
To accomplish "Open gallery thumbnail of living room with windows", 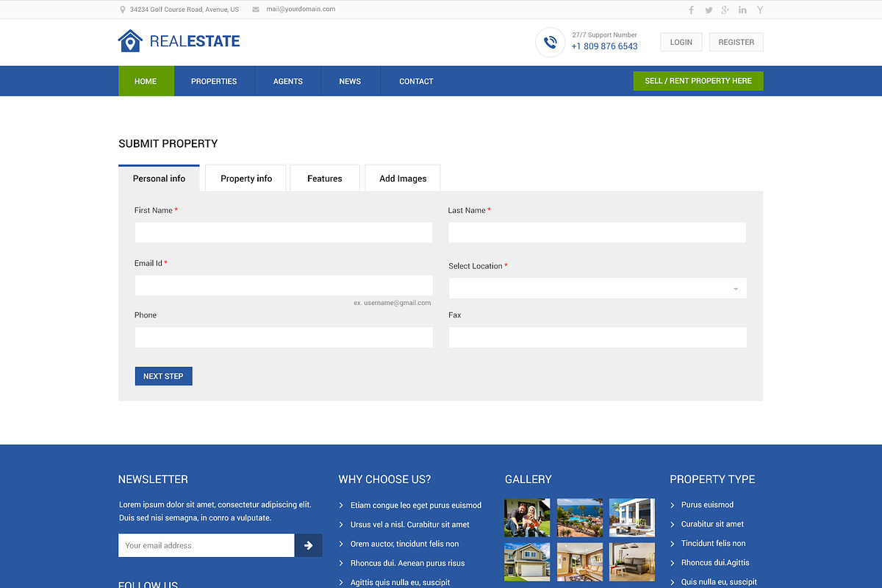I will click(580, 562).
